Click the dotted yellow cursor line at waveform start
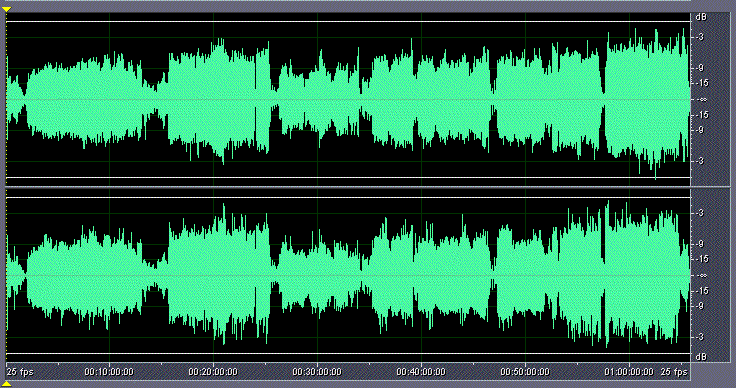The height and width of the screenshot is (388, 736). (6, 188)
